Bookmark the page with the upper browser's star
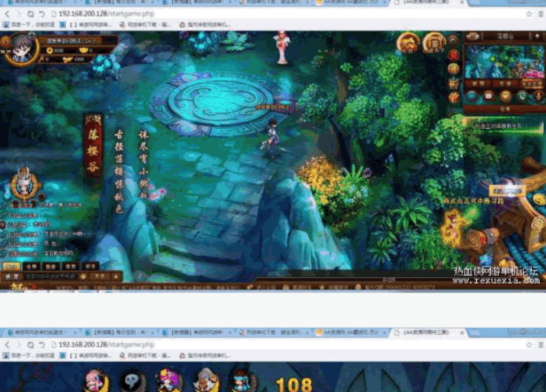Screen dimensions: 546x392 click(529, 14)
